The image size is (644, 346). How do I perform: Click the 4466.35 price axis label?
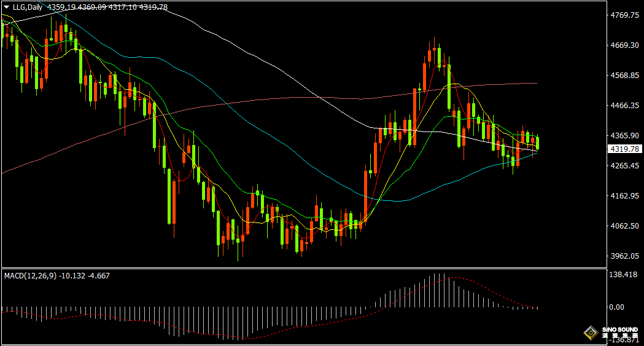(625, 106)
